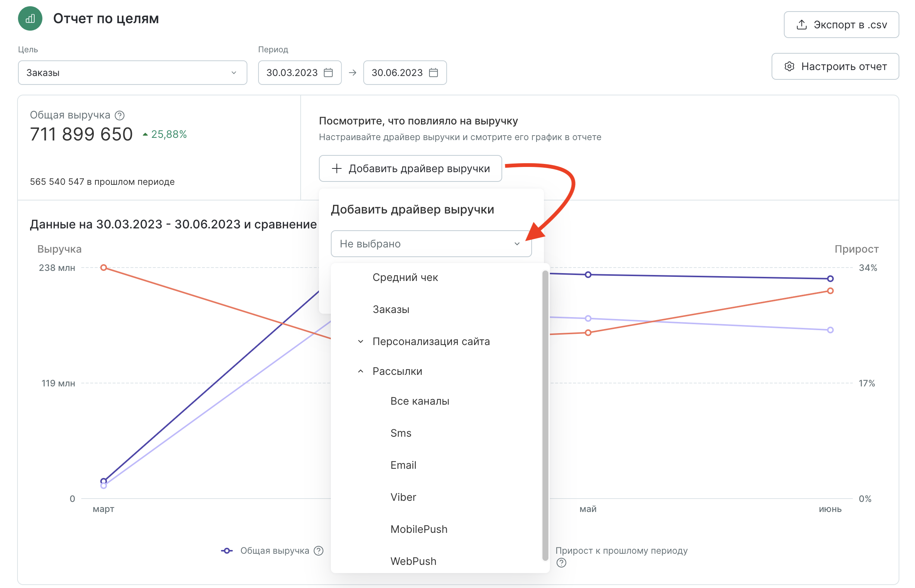Click the 711 899 650 revenue value

click(x=81, y=135)
